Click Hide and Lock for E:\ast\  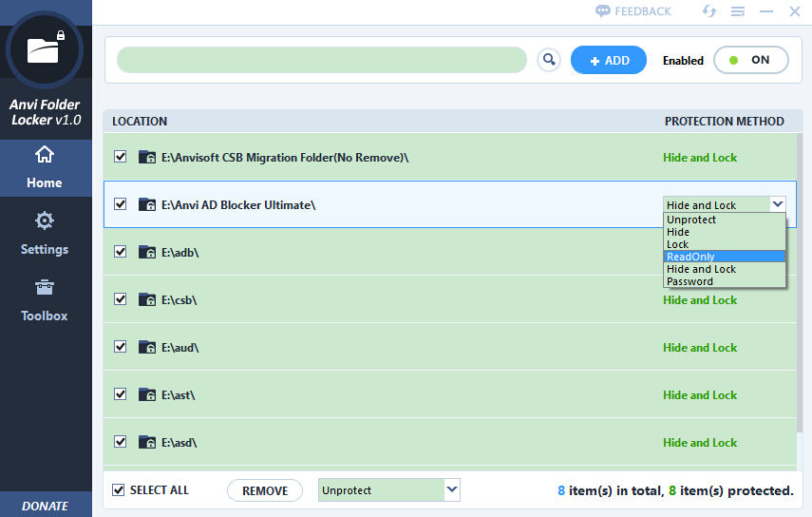700,395
